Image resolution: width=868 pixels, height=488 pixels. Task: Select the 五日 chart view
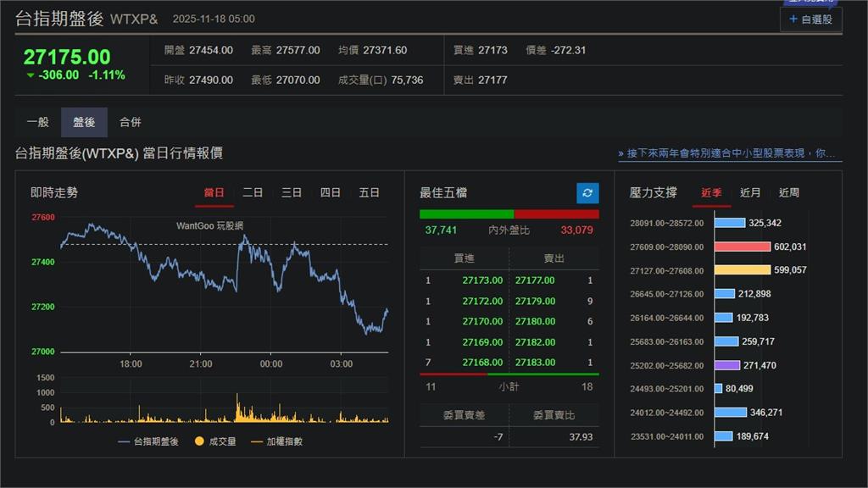369,192
